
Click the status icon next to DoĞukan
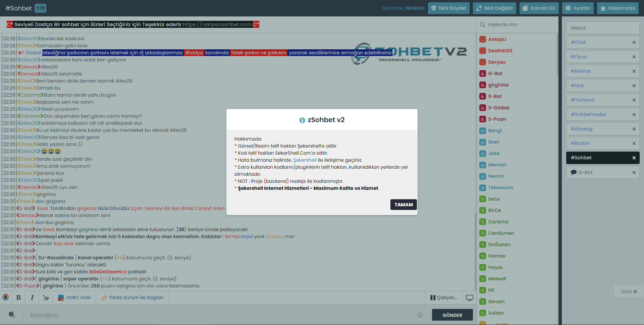click(x=483, y=245)
